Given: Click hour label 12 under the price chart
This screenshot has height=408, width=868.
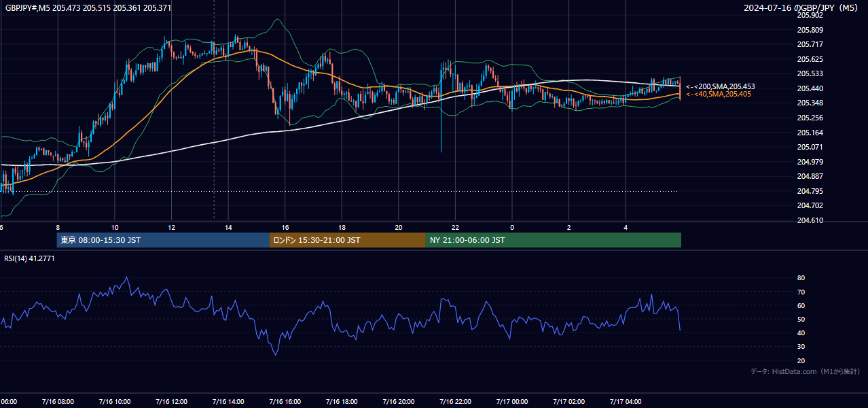Looking at the screenshot, I should coord(171,228).
